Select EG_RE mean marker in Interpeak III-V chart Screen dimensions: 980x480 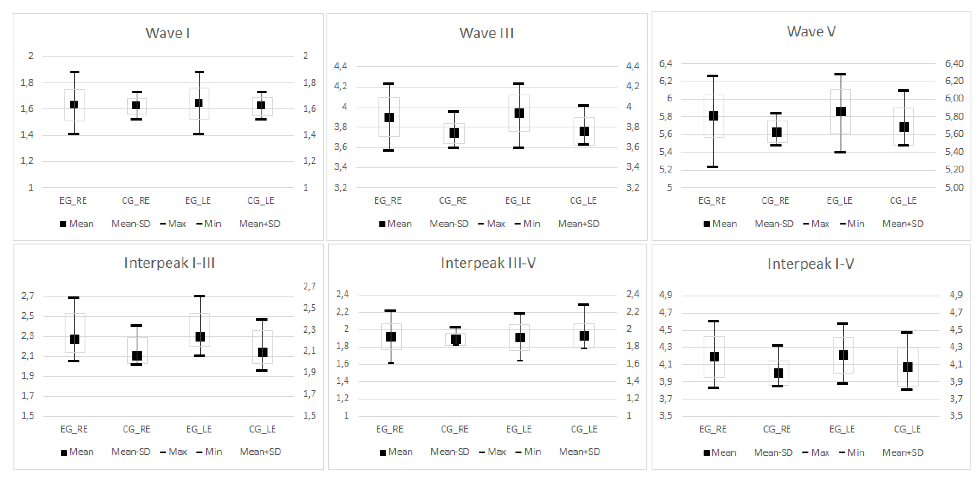pyautogui.click(x=391, y=337)
